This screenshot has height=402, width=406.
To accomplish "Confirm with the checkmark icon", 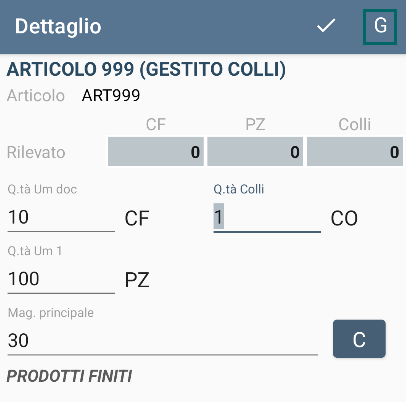I will 326,26.
